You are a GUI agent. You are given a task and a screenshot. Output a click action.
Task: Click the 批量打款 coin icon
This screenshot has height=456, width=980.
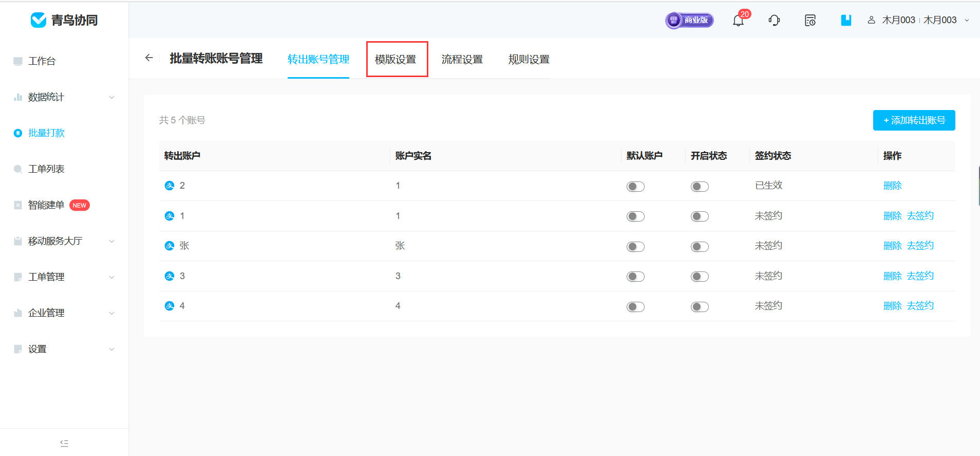coord(18,133)
